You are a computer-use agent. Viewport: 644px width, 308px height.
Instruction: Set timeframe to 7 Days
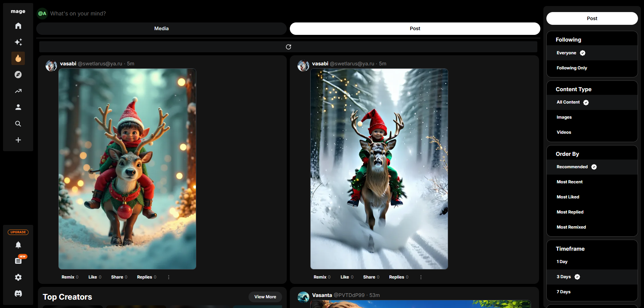click(563, 292)
